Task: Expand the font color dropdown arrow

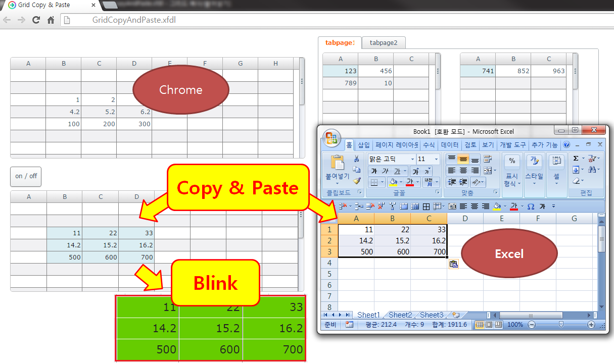Action: [x=417, y=182]
